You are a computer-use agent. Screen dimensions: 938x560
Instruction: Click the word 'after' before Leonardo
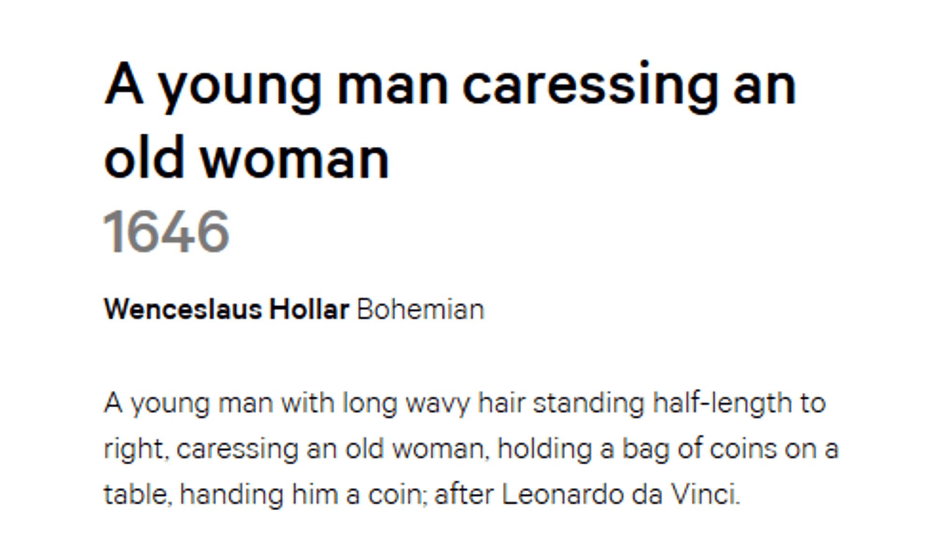point(464,494)
